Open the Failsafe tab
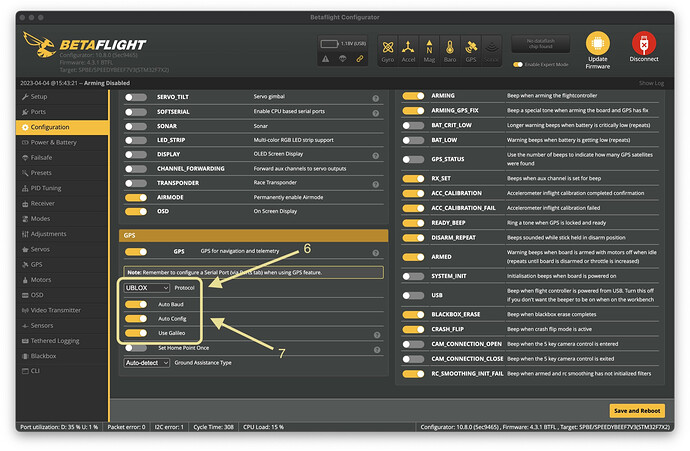The image size is (690, 451). point(62,158)
